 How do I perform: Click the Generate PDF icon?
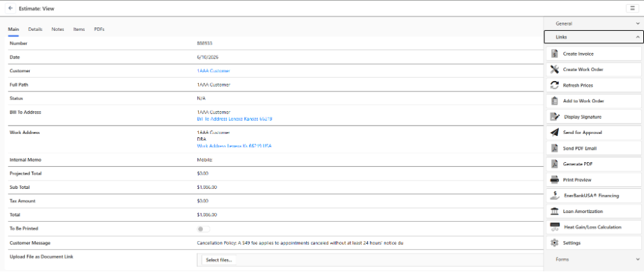pos(555,164)
